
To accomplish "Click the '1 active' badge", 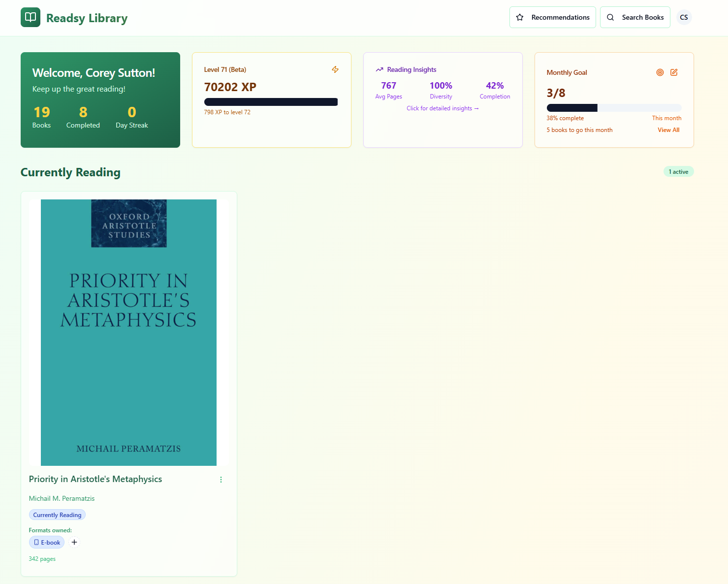I will coord(678,172).
